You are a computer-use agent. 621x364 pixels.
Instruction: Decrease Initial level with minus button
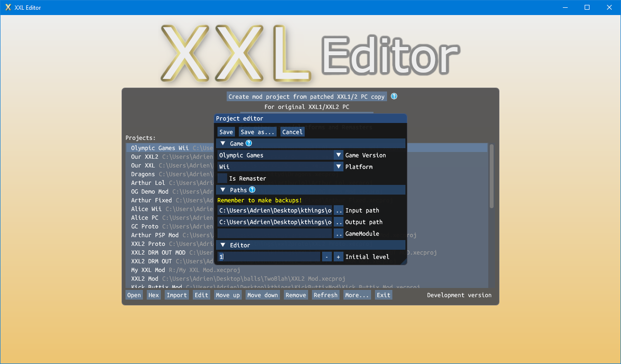pos(327,257)
